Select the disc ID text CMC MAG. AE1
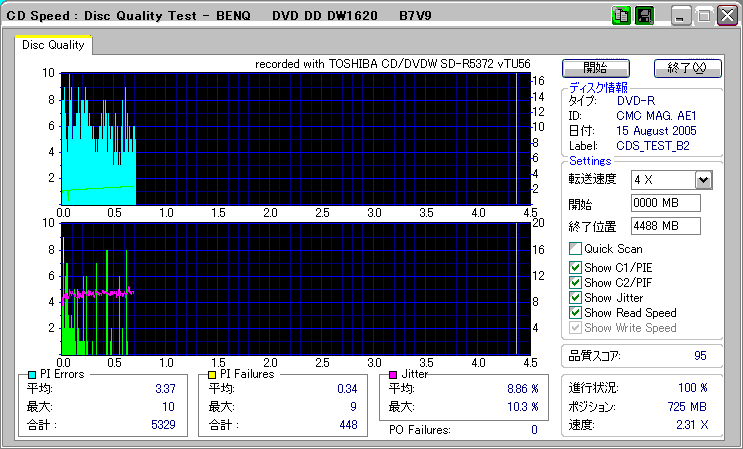This screenshot has width=743, height=449. tap(656, 116)
